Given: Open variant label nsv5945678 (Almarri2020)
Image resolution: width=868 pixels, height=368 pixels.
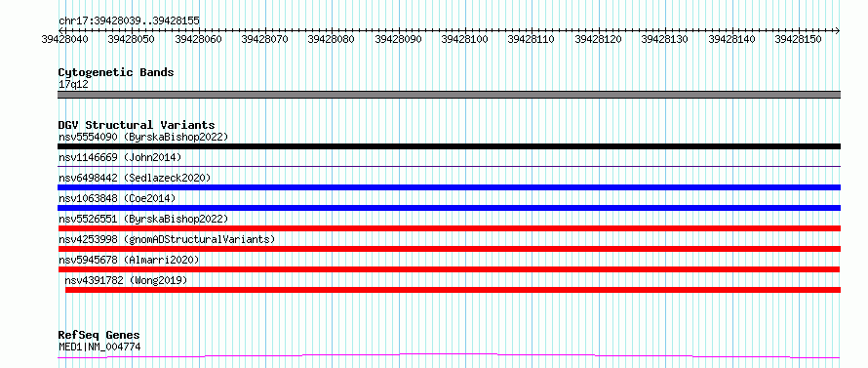Looking at the screenshot, I should pyautogui.click(x=129, y=260).
